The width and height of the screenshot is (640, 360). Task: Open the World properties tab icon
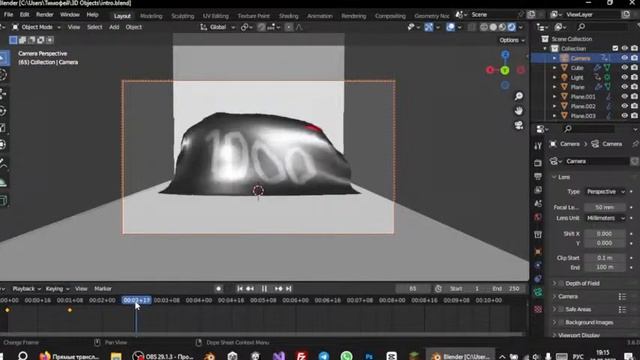[x=538, y=217]
